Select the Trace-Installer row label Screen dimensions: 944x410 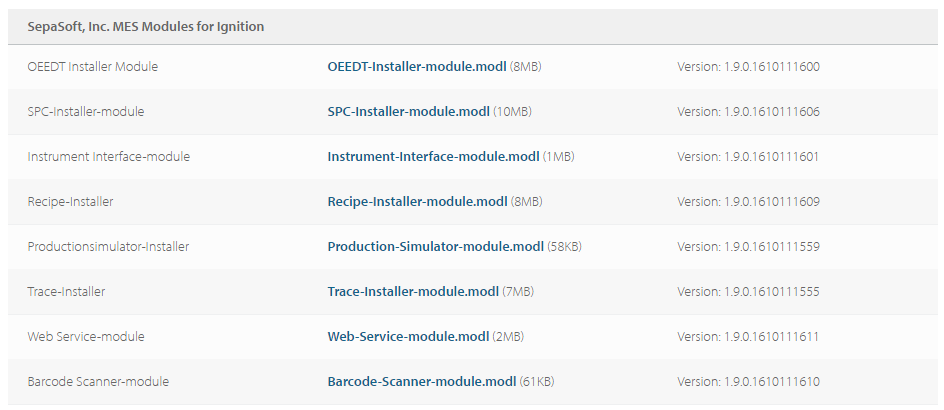(x=66, y=291)
